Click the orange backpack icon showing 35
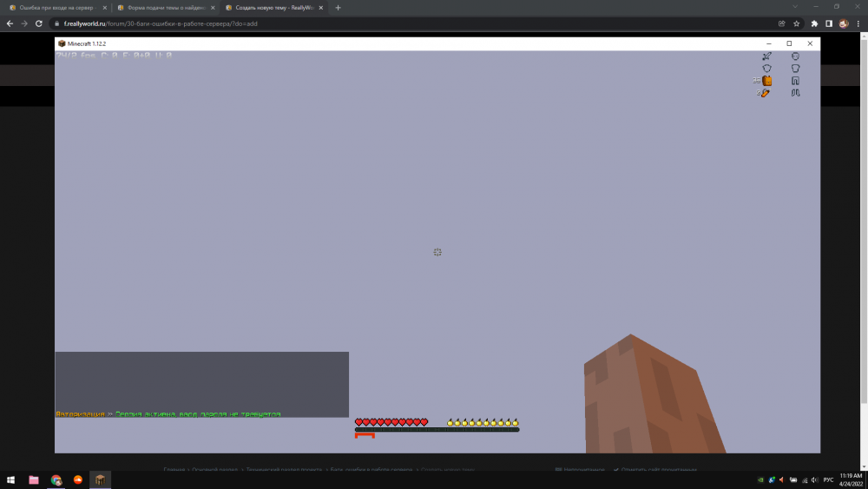Image resolution: width=868 pixels, height=489 pixels. pos(766,80)
